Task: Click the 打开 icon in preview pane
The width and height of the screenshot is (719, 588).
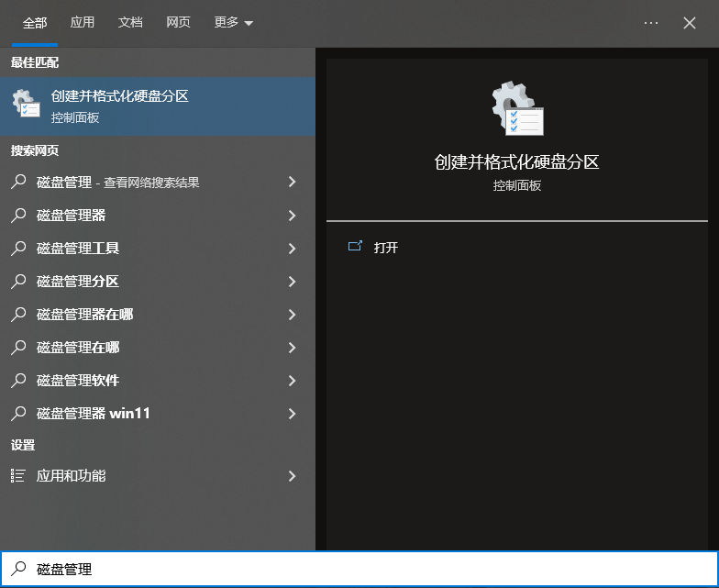Action: (355, 247)
